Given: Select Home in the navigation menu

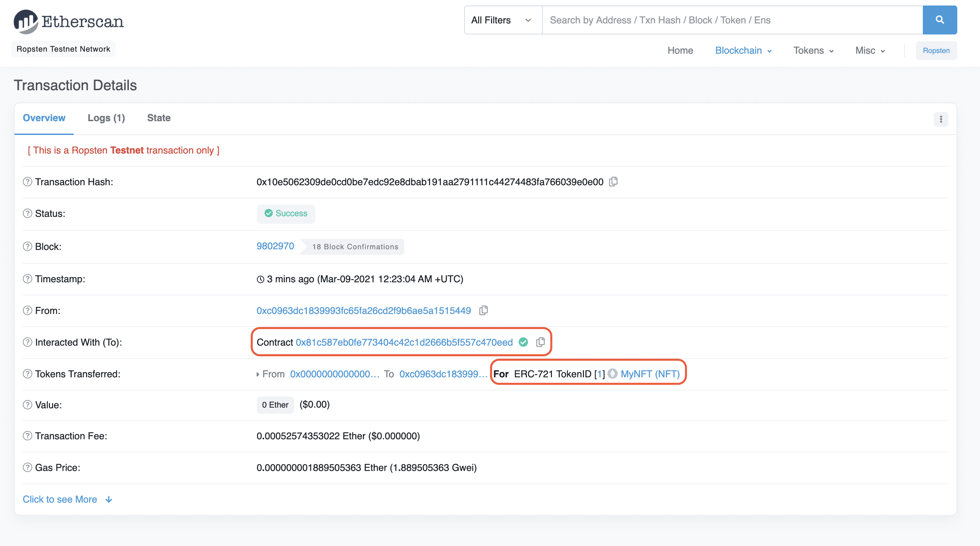Looking at the screenshot, I should pyautogui.click(x=680, y=50).
